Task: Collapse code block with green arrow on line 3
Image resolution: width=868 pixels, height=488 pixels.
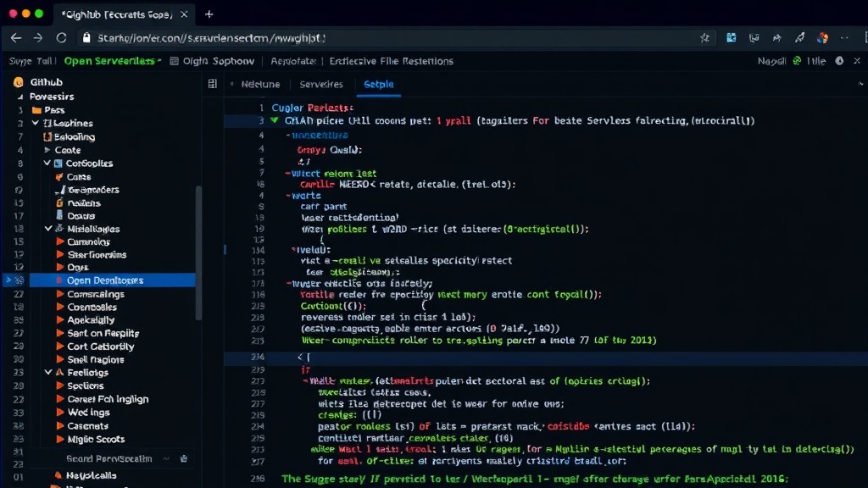Action: [275, 120]
